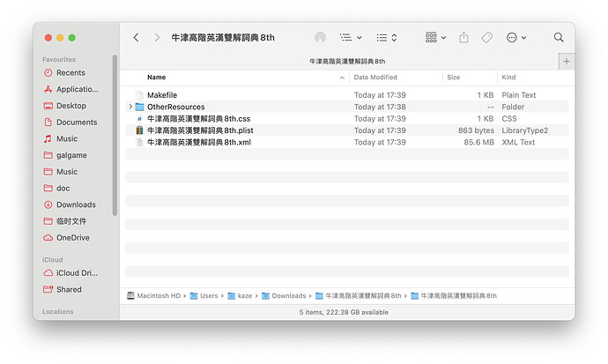Image resolution: width=608 pixels, height=364 pixels.
Task: Open the Share toolbar button
Action: [x=463, y=38]
